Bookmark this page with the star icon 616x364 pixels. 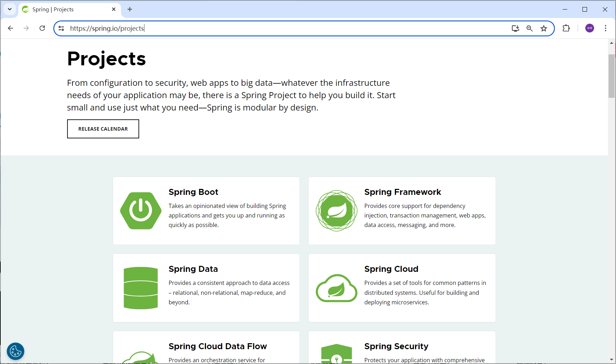pos(544,28)
